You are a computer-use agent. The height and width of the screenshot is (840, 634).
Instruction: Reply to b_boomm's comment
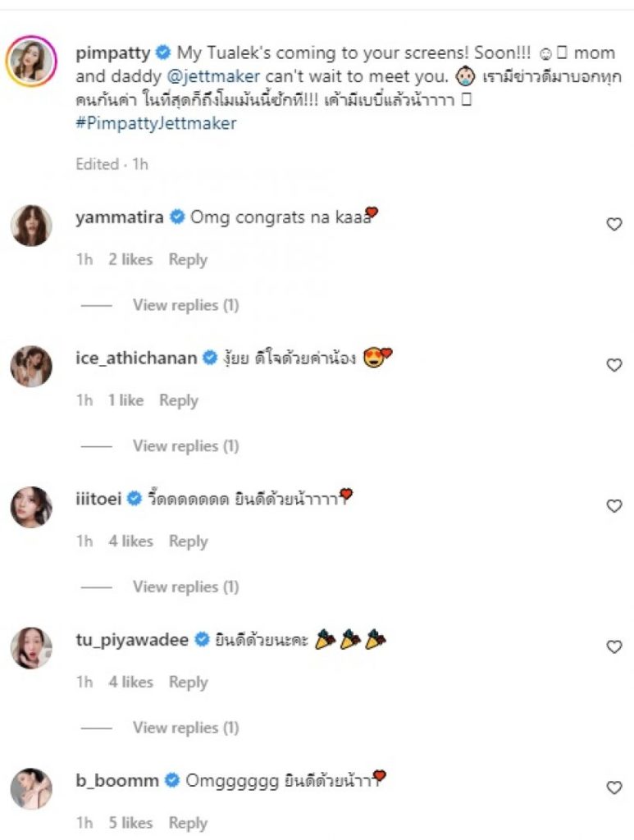pyautogui.click(x=188, y=823)
